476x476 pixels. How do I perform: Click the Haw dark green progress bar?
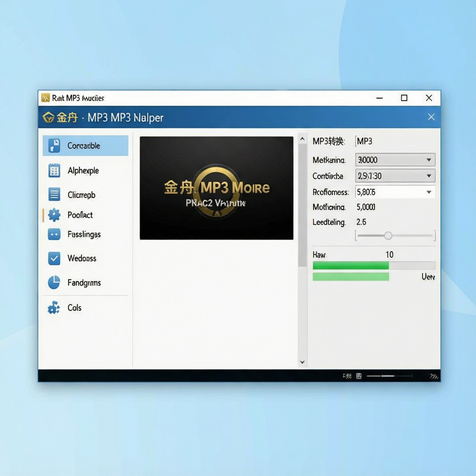[x=350, y=266]
